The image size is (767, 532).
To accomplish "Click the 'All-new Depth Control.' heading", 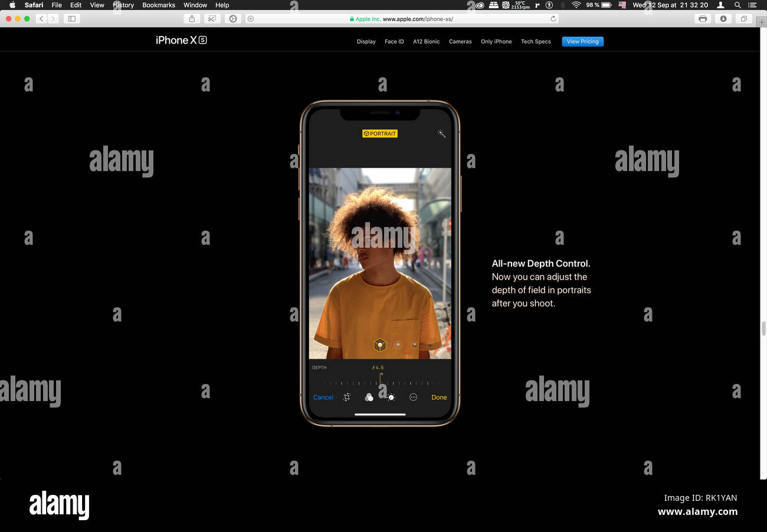I will click(x=541, y=264).
